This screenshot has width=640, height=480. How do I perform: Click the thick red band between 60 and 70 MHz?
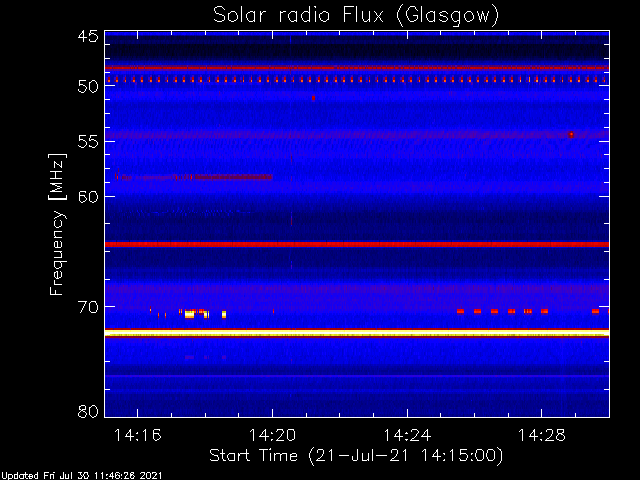(357, 244)
